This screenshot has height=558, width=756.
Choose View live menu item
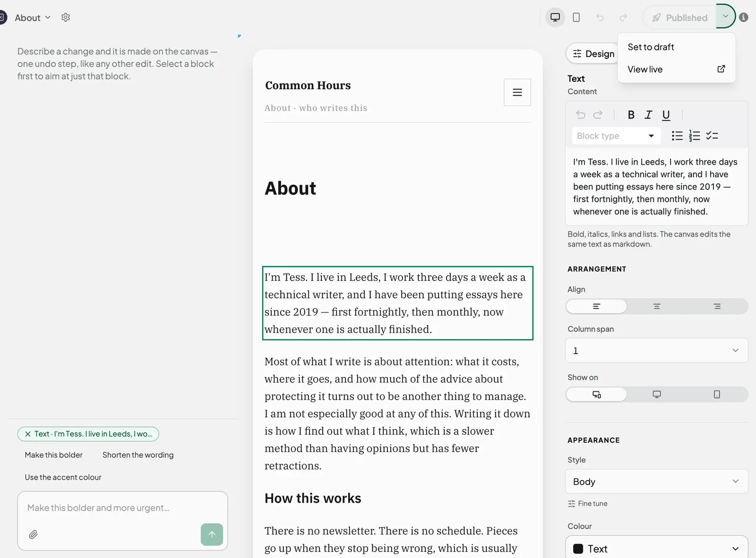pos(677,69)
